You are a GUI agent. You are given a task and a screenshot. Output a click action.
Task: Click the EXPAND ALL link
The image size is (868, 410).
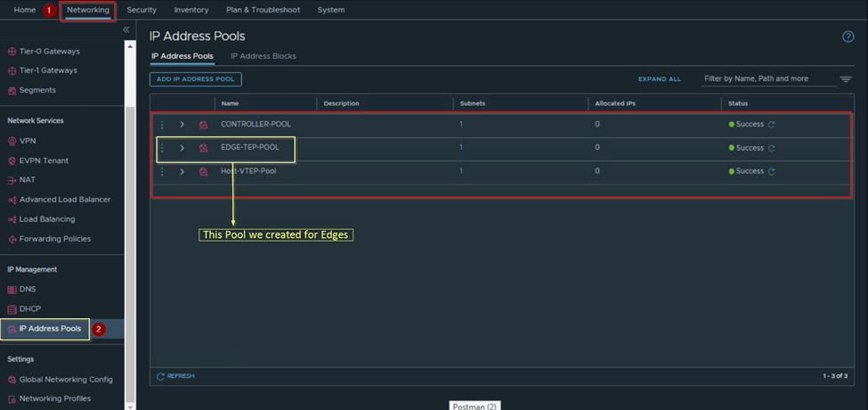pos(659,79)
